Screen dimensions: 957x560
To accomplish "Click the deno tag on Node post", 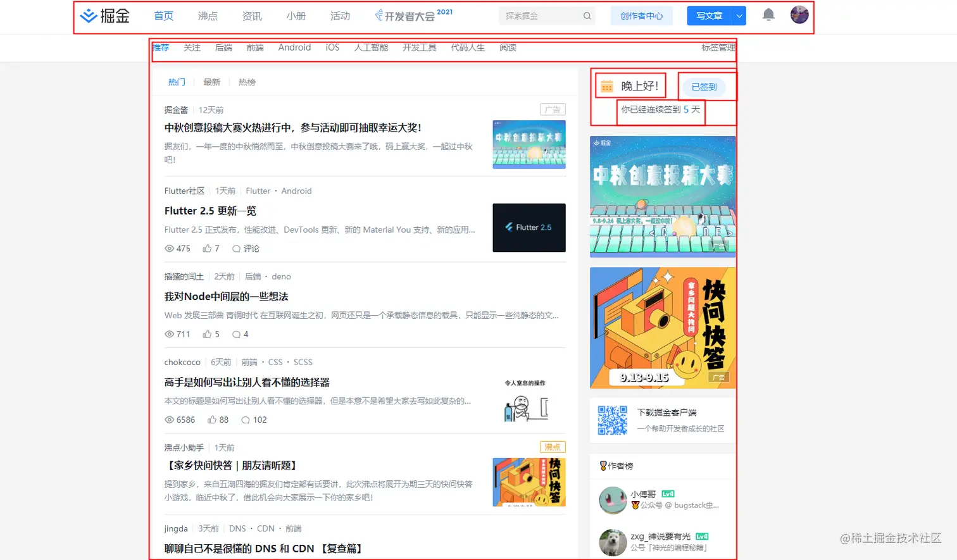I will coord(282,277).
